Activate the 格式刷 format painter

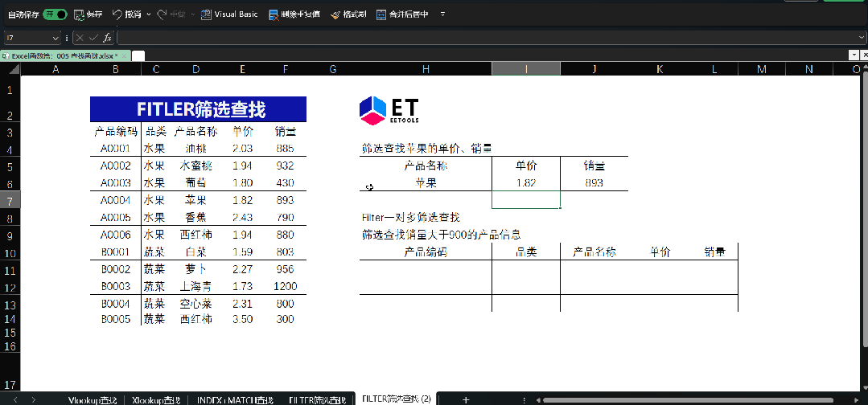tap(348, 14)
